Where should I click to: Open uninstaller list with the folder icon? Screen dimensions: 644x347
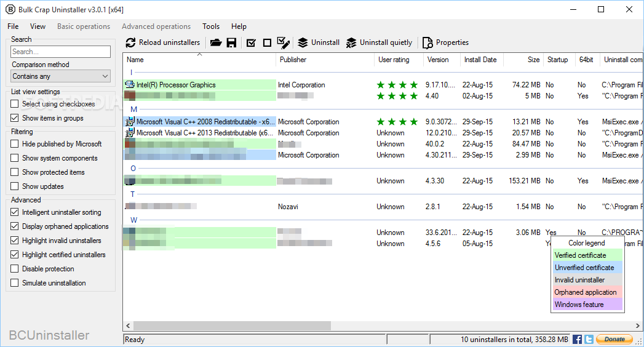coord(216,42)
